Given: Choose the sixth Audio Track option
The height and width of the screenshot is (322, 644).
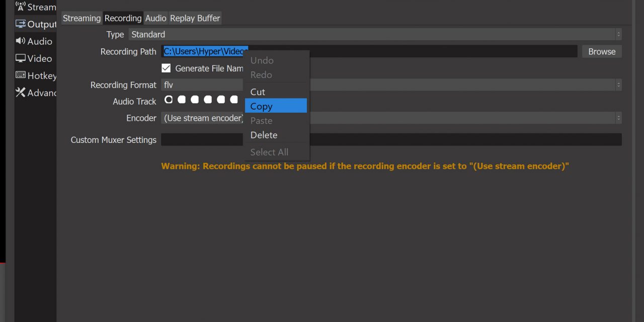Looking at the screenshot, I should tap(234, 100).
